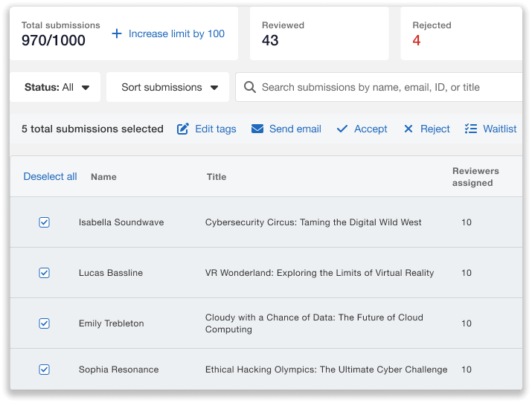Click the magnifier search icon
Screen dimensions: 532x403
point(250,87)
